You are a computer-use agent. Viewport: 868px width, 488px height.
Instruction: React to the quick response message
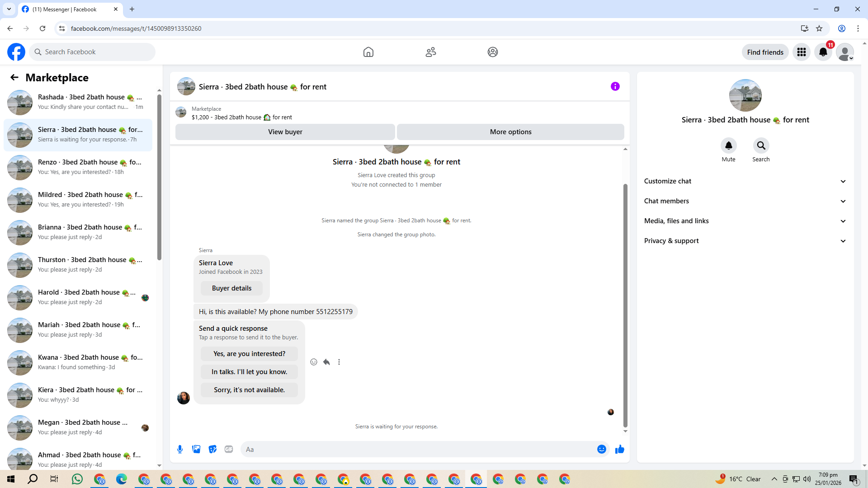tap(314, 362)
